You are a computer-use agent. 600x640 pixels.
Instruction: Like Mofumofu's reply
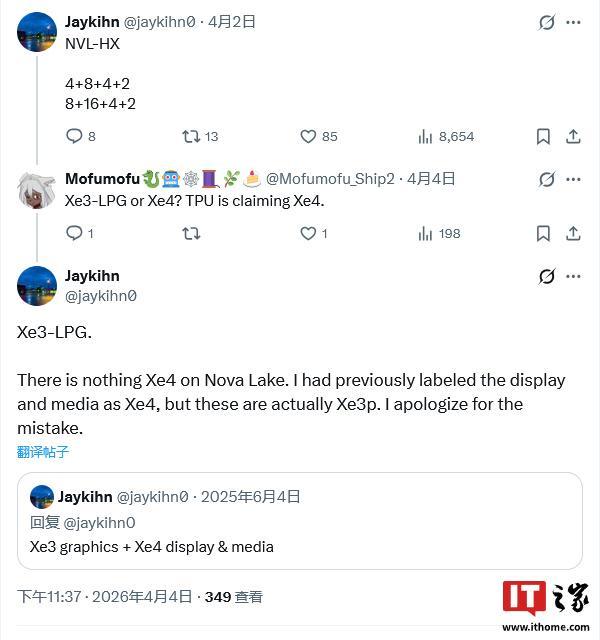tap(309, 233)
